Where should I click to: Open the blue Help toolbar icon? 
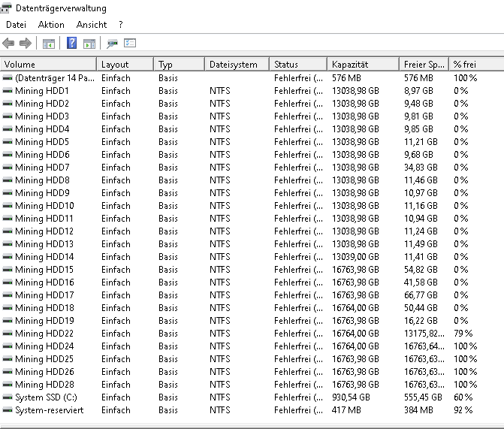71,43
